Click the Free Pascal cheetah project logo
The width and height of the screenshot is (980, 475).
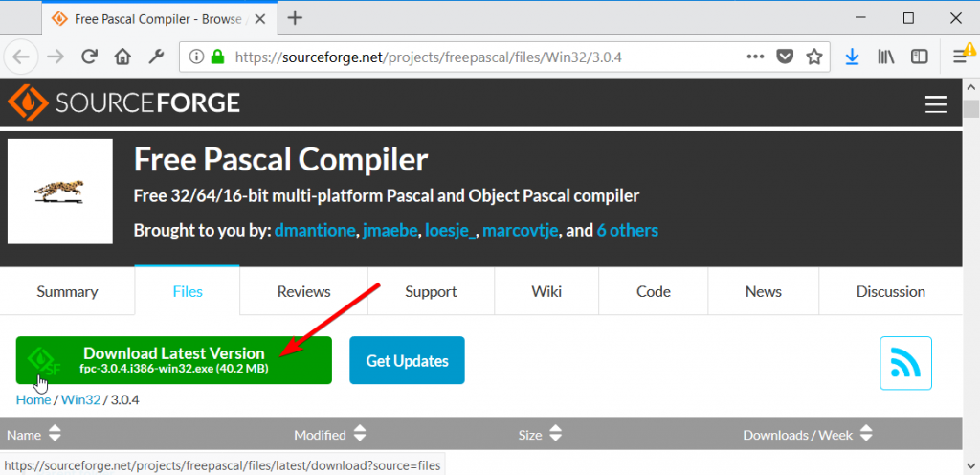coord(60,192)
